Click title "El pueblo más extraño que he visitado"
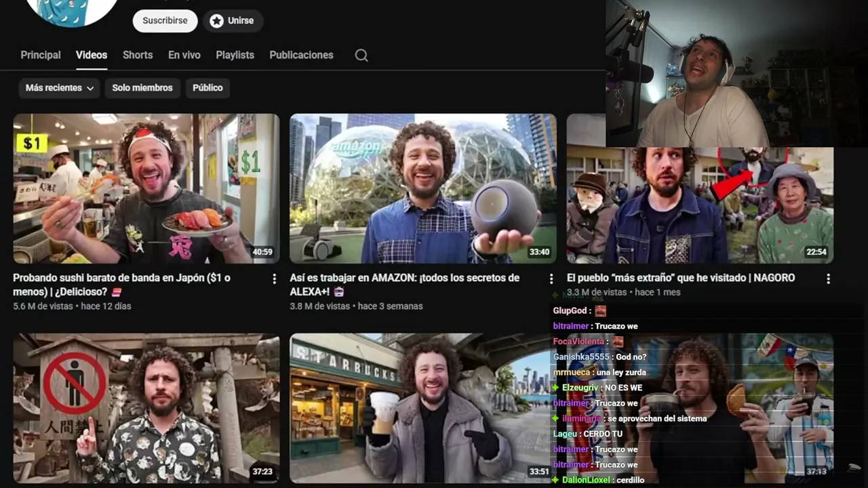Image resolution: width=868 pixels, height=488 pixels. [x=681, y=278]
